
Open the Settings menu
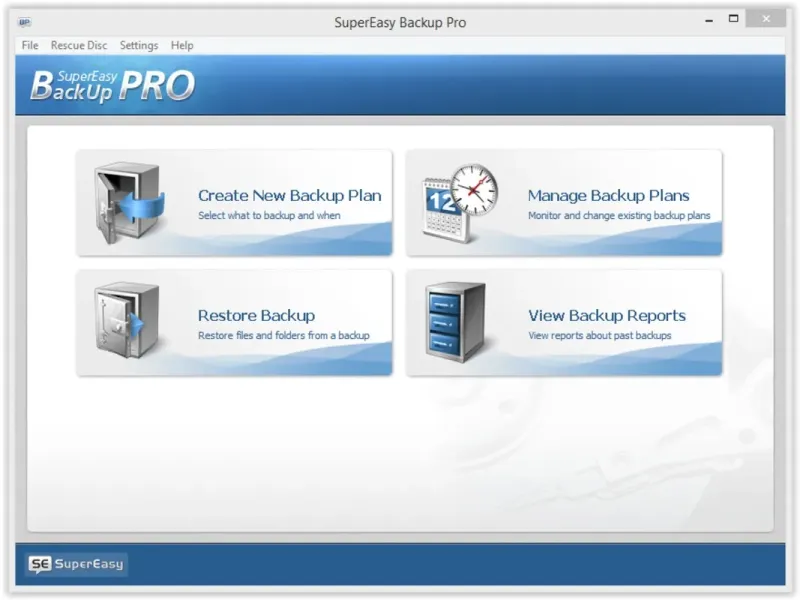pos(139,45)
